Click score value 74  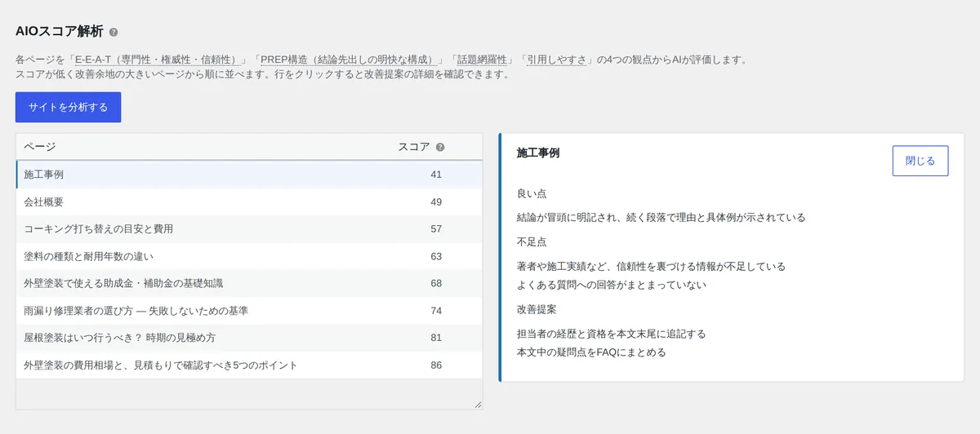(436, 311)
